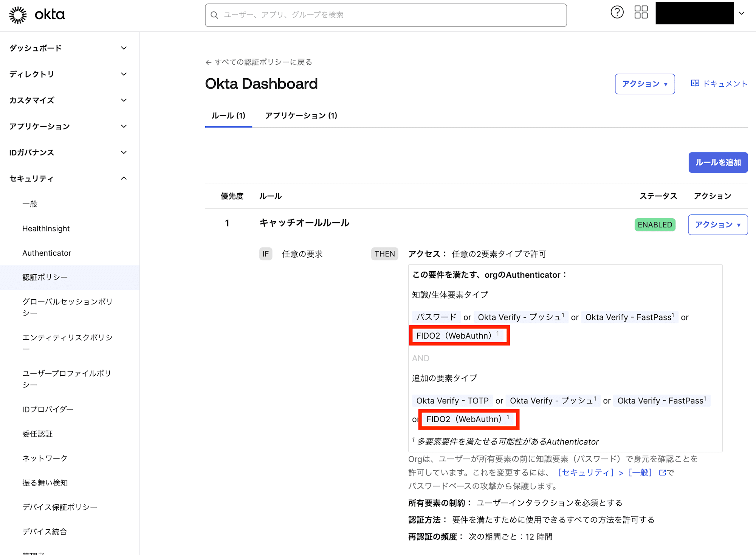The height and width of the screenshot is (555, 756).
Task: Click the ドキュメント link
Action: tap(719, 84)
